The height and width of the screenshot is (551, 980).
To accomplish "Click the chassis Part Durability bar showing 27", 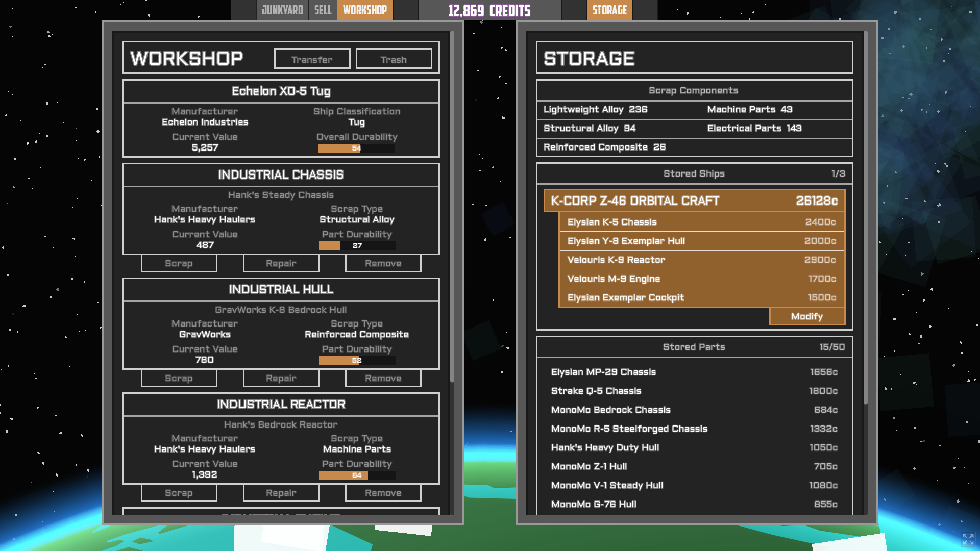I will pyautogui.click(x=357, y=245).
